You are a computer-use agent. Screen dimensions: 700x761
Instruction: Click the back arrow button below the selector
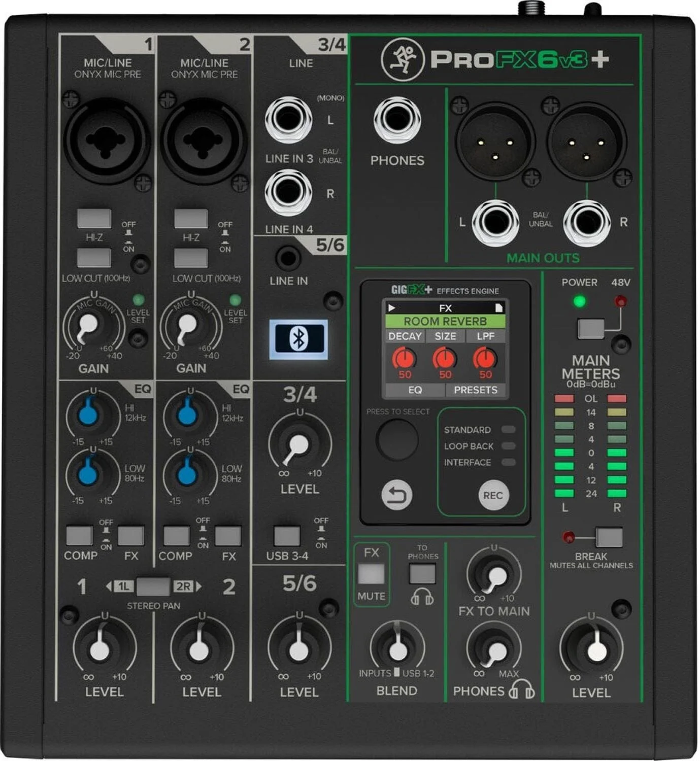[396, 495]
